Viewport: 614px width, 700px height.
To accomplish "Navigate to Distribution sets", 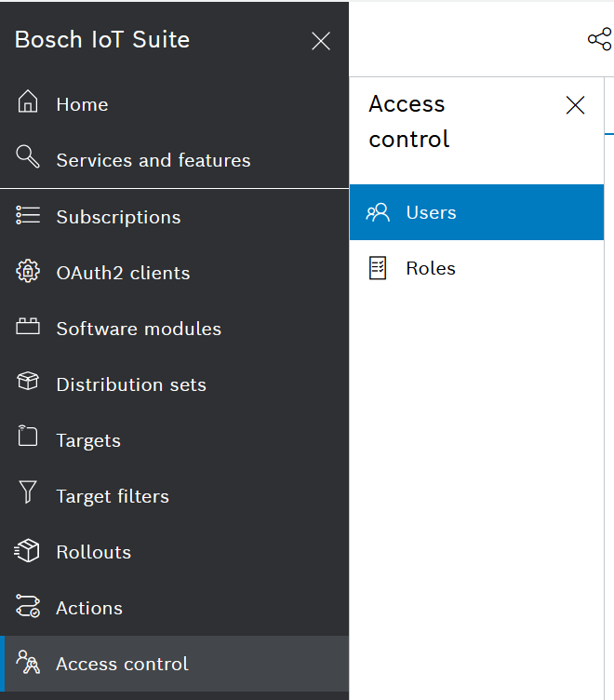I will click(x=131, y=384).
